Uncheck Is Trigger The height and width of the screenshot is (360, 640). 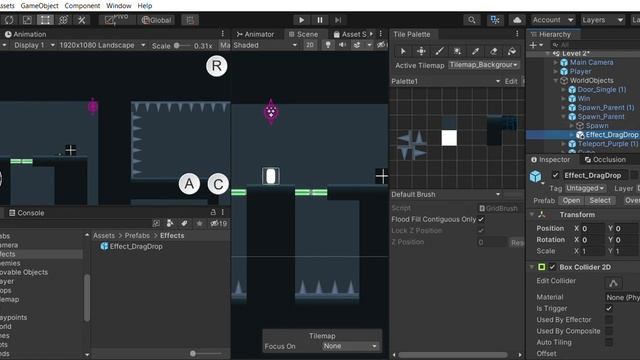[609, 308]
